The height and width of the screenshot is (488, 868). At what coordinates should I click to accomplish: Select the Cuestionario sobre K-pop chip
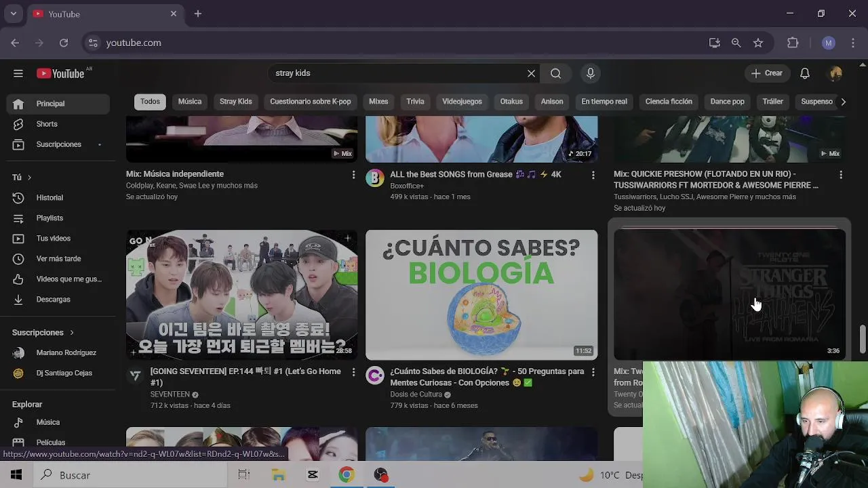(311, 102)
